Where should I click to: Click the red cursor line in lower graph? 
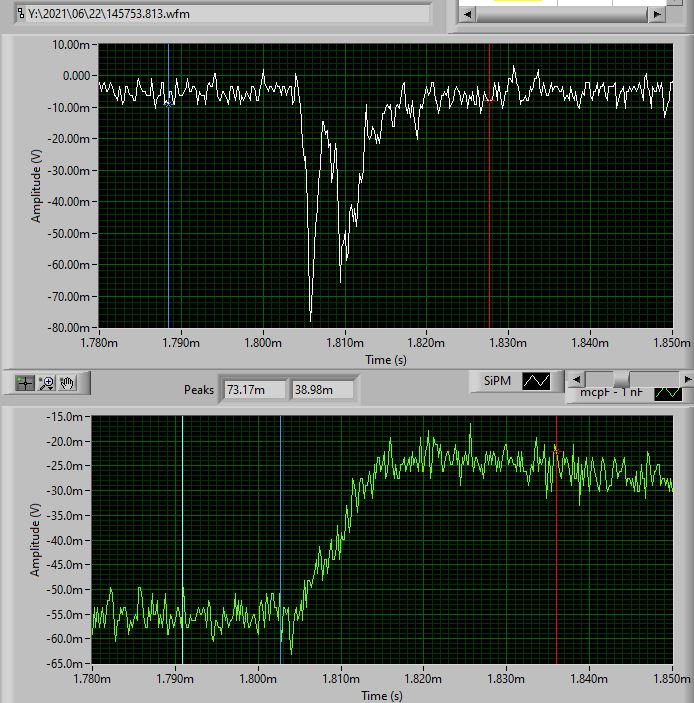point(556,560)
